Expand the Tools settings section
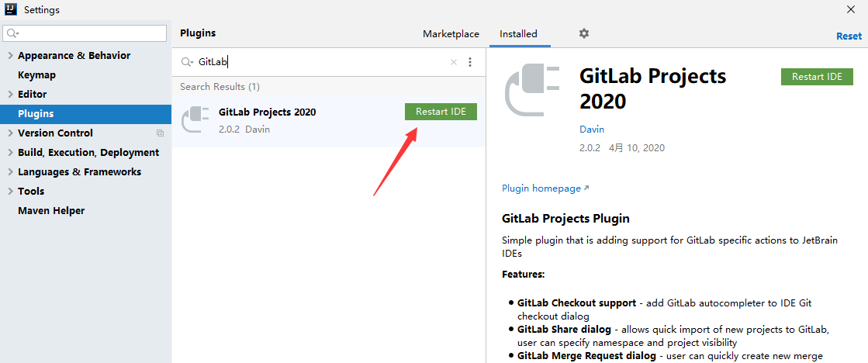 (11, 191)
